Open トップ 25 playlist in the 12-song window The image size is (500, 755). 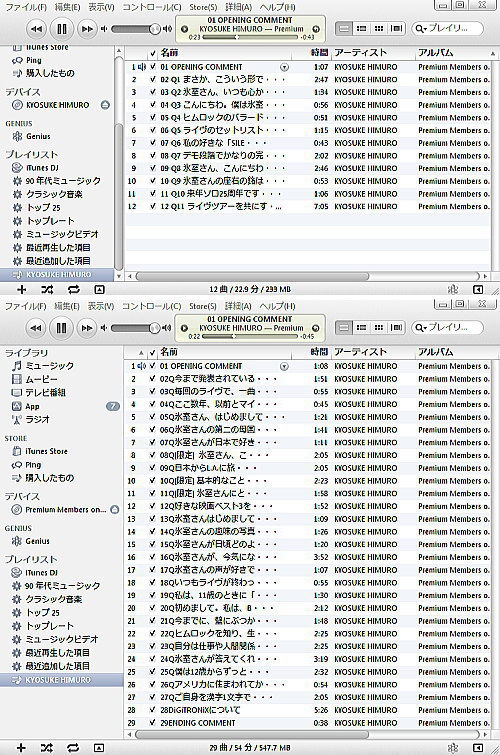tap(43, 208)
